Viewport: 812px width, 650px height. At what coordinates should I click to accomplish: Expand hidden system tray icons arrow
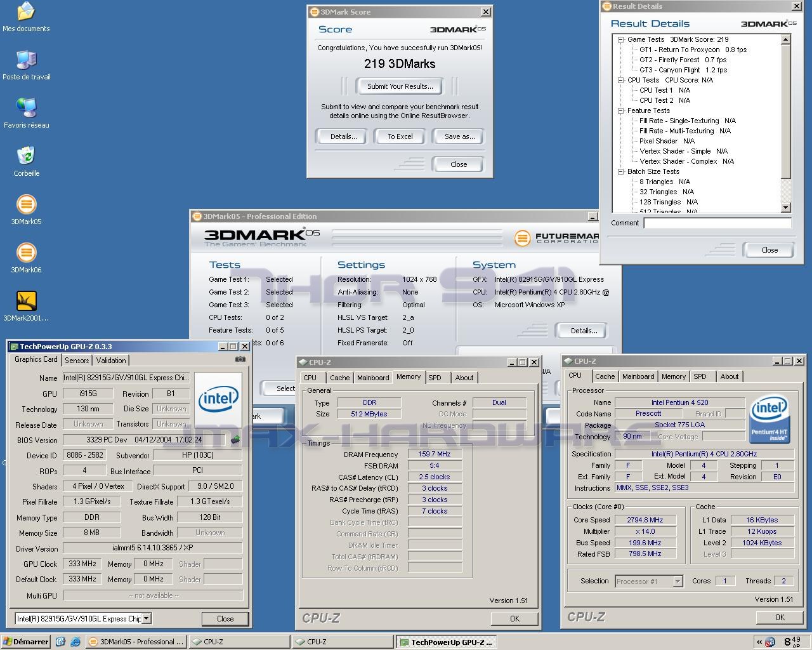759,642
